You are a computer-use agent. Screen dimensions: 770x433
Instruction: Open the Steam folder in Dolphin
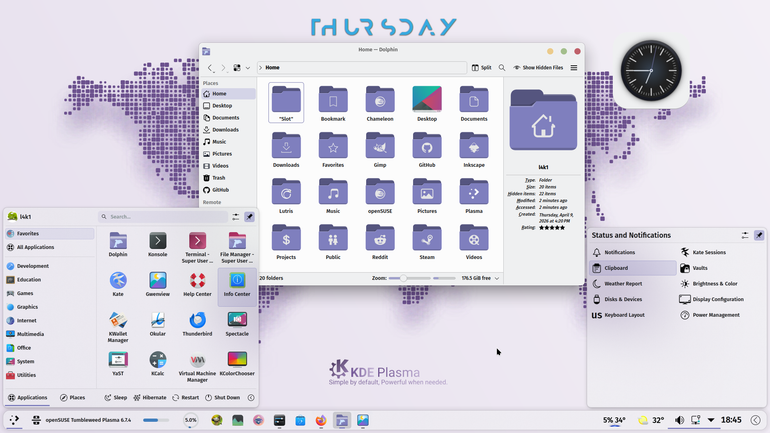click(427, 242)
